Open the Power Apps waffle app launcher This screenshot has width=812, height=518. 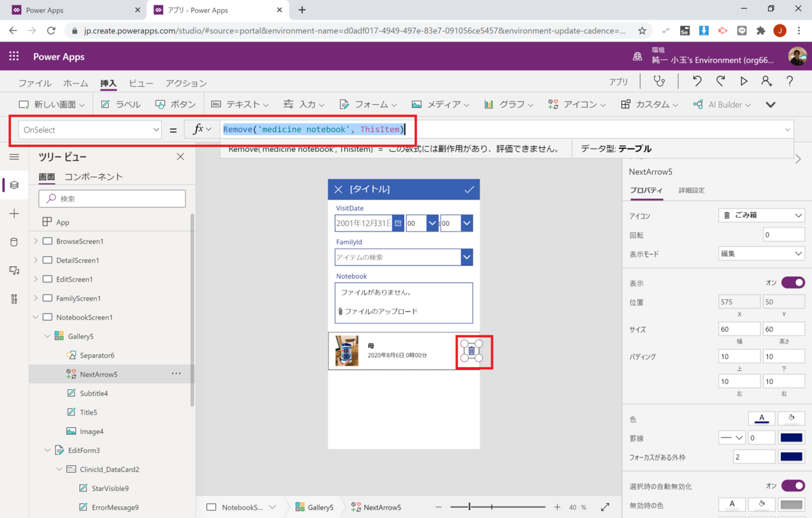pos(14,56)
